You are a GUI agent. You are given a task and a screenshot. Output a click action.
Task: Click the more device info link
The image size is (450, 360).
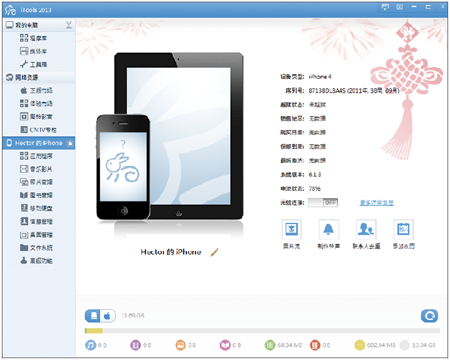click(x=377, y=203)
